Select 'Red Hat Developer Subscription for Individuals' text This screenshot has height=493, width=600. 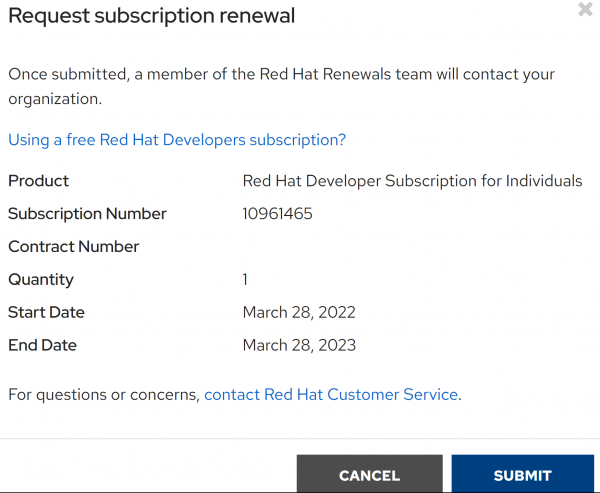coord(412,181)
